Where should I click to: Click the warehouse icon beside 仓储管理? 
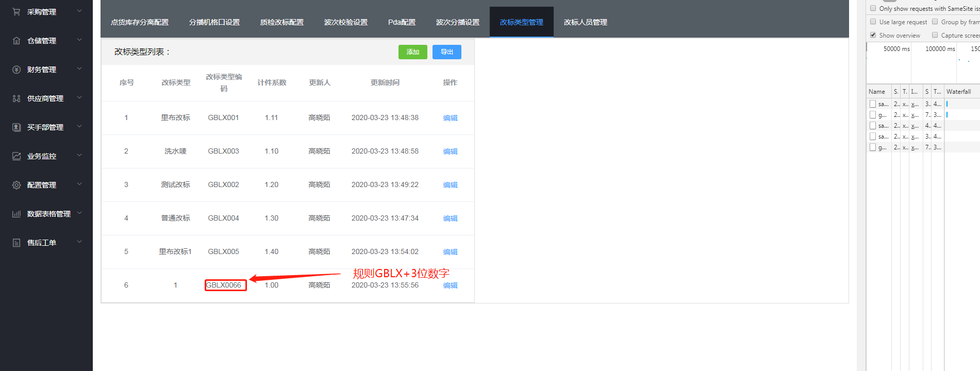[16, 41]
